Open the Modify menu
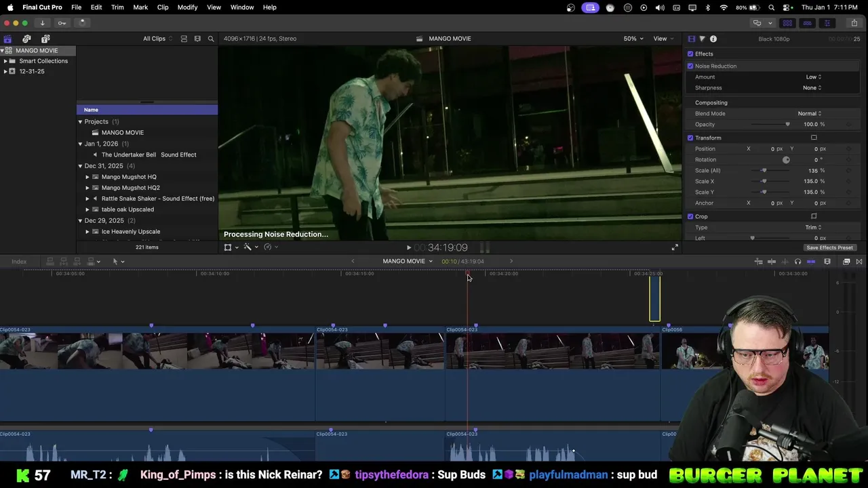 (187, 7)
